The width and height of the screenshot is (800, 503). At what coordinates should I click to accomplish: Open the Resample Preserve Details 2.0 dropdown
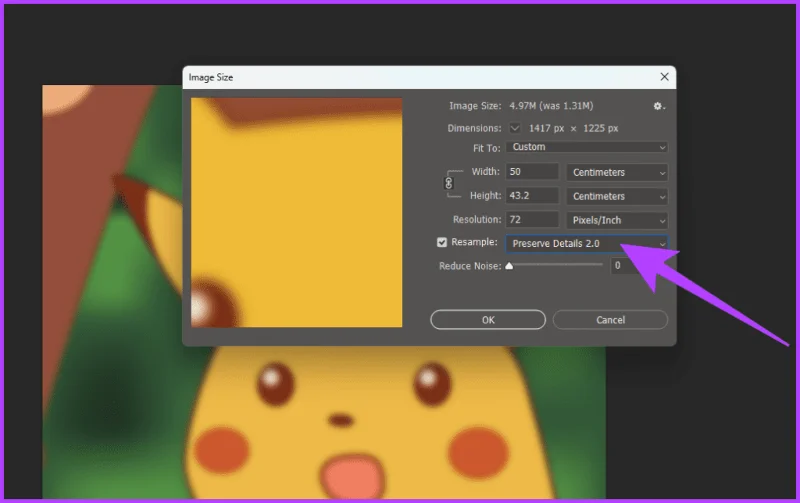click(587, 244)
